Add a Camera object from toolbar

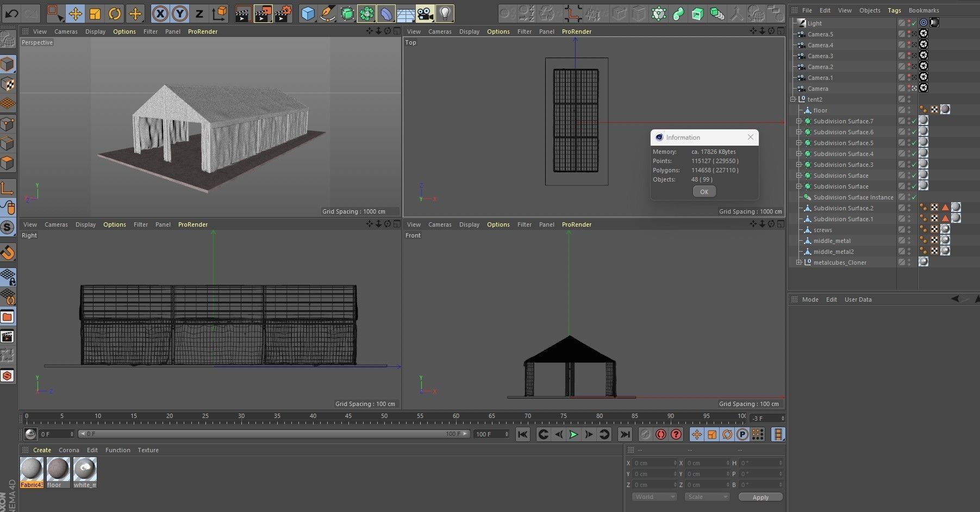coord(426,13)
